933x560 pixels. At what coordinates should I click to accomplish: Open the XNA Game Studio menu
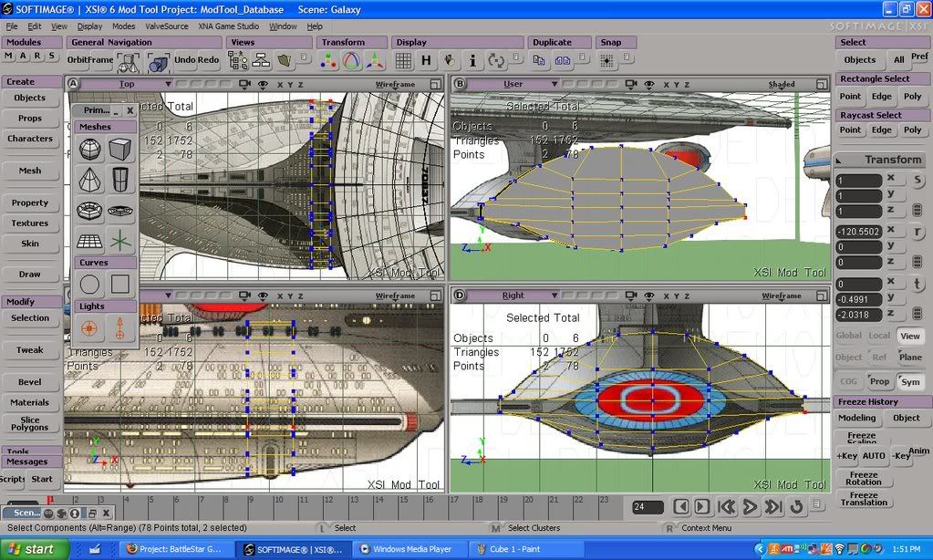229,26
